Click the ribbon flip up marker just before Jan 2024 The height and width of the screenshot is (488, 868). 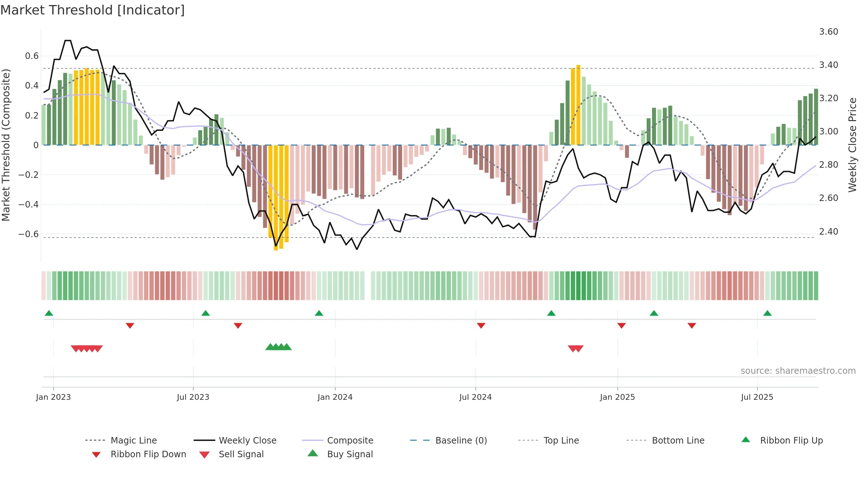319,313
